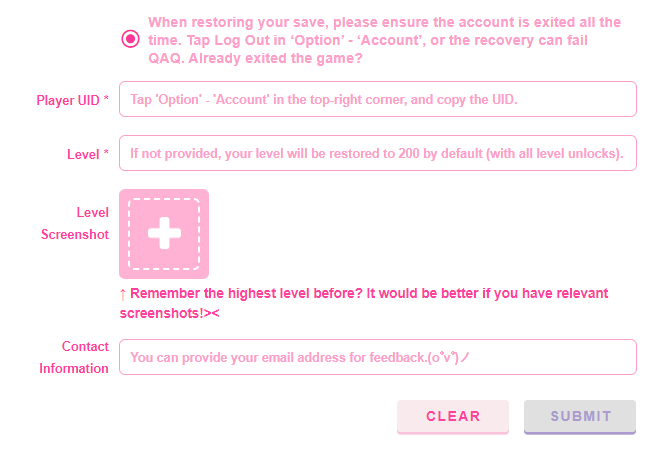Click the "screenshots!><" hint line

(x=169, y=313)
